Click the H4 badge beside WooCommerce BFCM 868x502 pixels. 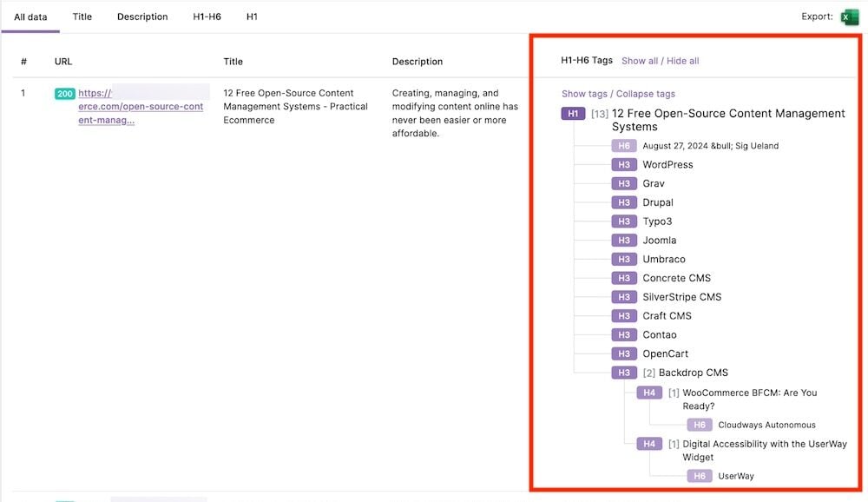[x=648, y=393]
